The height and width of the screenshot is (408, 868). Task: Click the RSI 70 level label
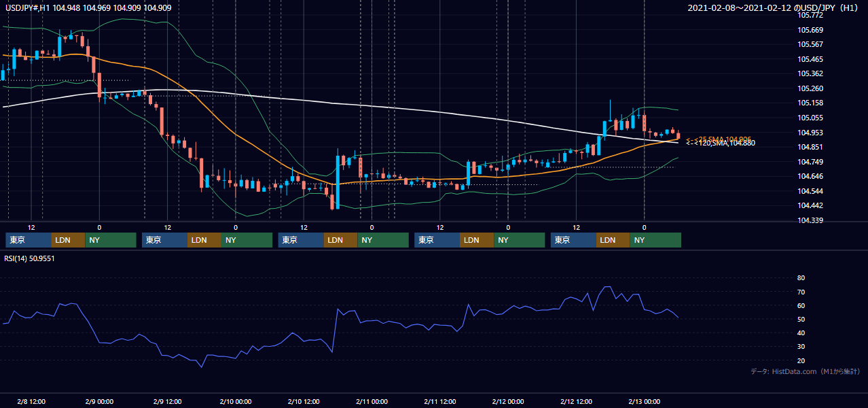(801, 292)
